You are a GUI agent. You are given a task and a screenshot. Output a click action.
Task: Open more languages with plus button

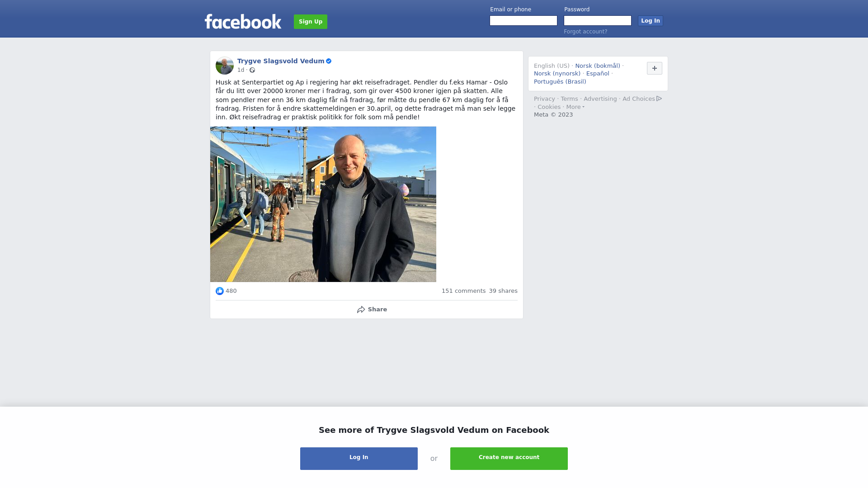[x=655, y=68]
